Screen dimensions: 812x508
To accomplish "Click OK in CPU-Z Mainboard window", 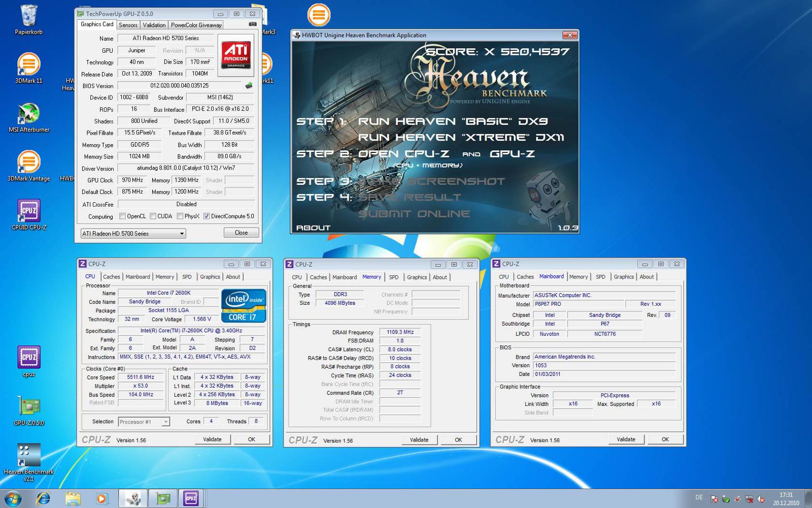I will (665, 439).
